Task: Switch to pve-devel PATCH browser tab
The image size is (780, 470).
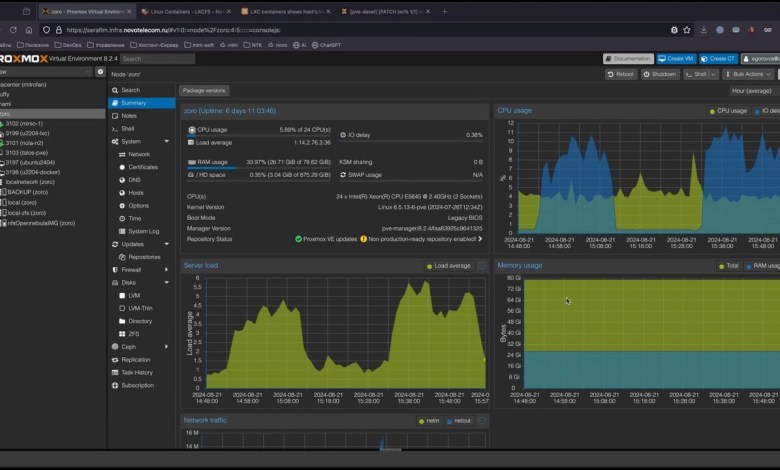Action: pos(386,11)
